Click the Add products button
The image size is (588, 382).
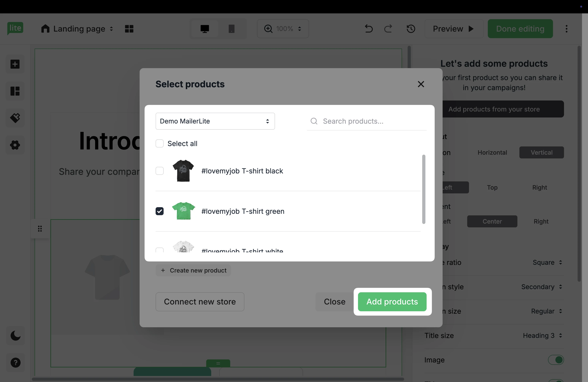(392, 301)
